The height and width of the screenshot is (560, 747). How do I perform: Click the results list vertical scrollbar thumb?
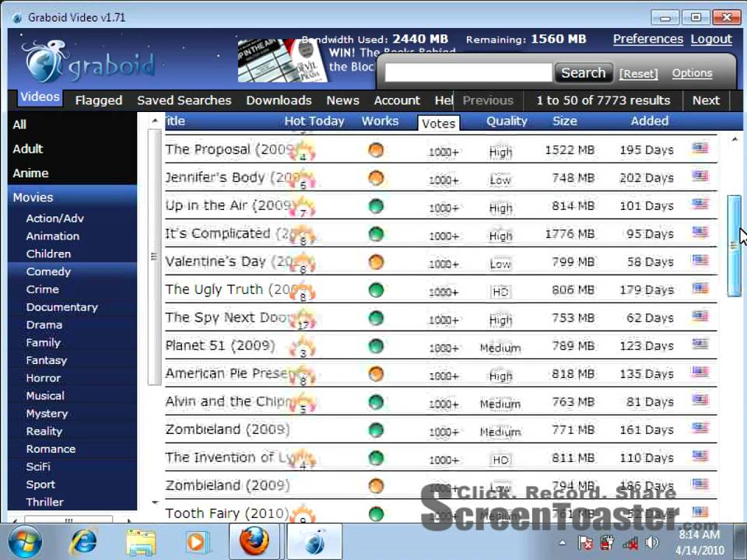point(734,246)
